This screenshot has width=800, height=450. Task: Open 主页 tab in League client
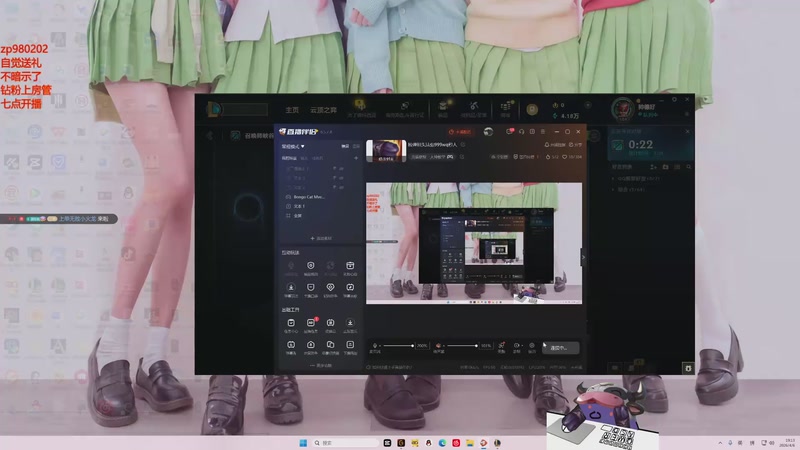point(292,110)
